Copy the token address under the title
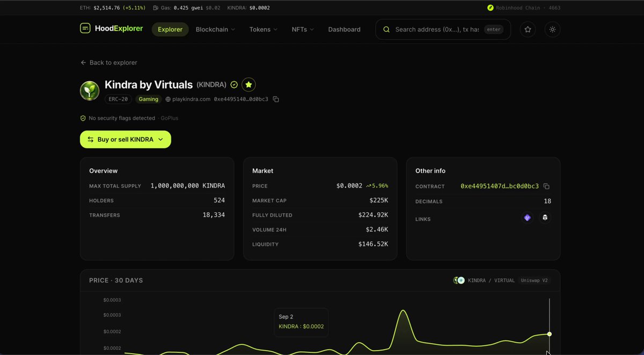The height and width of the screenshot is (355, 644). (x=276, y=99)
